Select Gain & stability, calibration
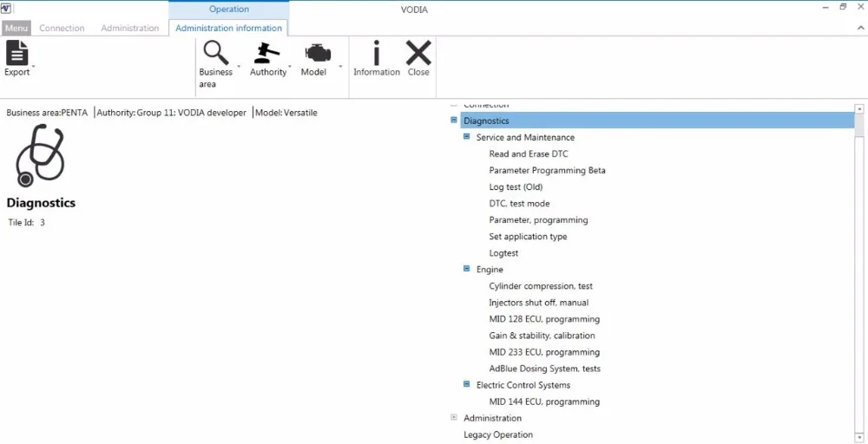Screen dimensions: 868x444 [542, 336]
